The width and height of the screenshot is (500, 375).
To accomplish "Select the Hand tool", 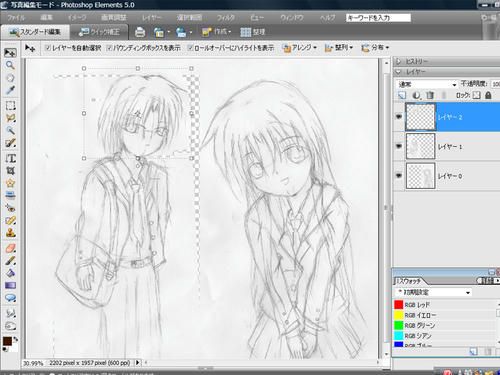I will coord(10,78).
